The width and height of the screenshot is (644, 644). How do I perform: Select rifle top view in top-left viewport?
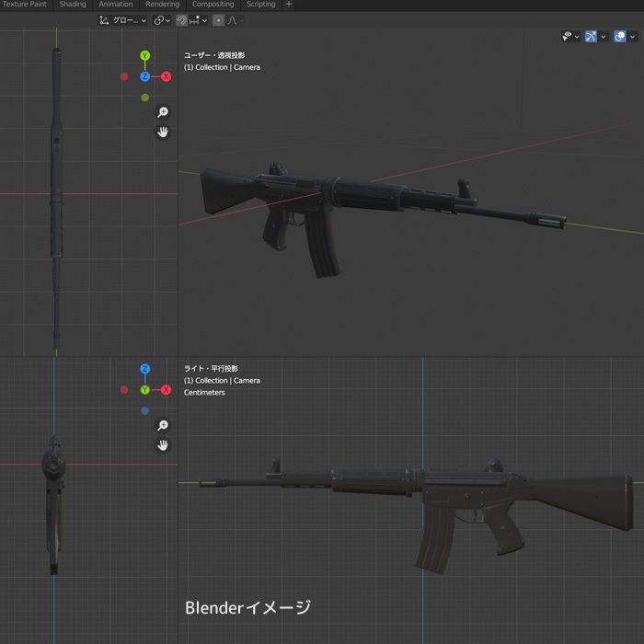56,200
